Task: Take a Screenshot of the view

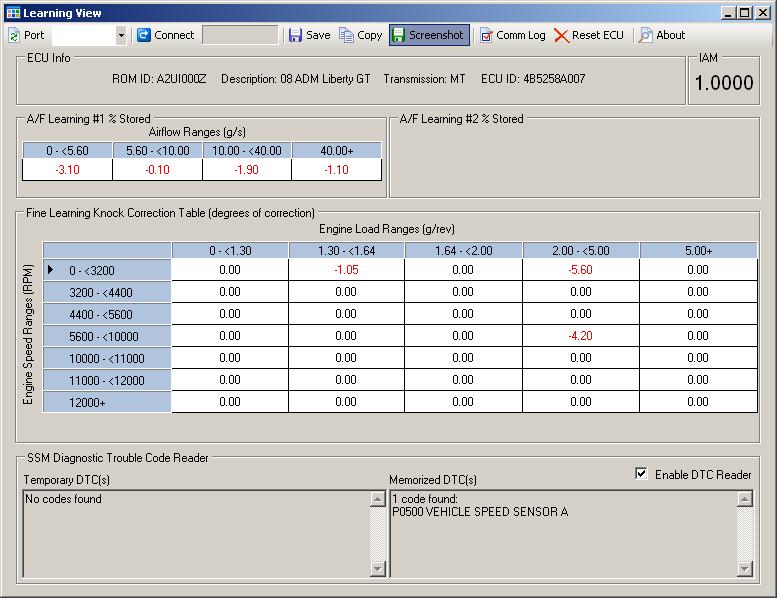Action: point(429,35)
